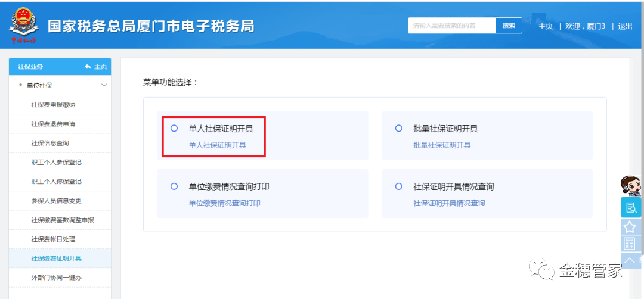This screenshot has width=644, height=299.
Task: Open 社保费退费申请 in sidebar
Action: tap(60, 124)
